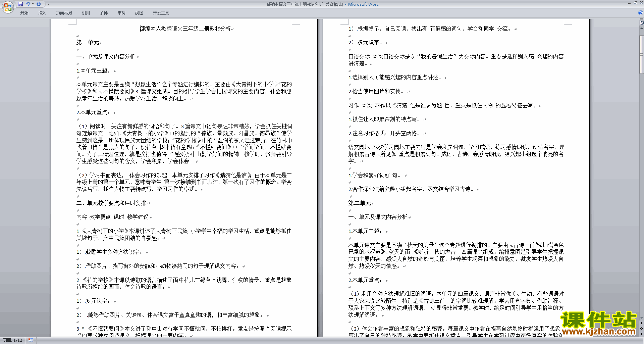Open the Office Button menu
Image resolution: width=644 pixels, height=344 pixels.
7,7
